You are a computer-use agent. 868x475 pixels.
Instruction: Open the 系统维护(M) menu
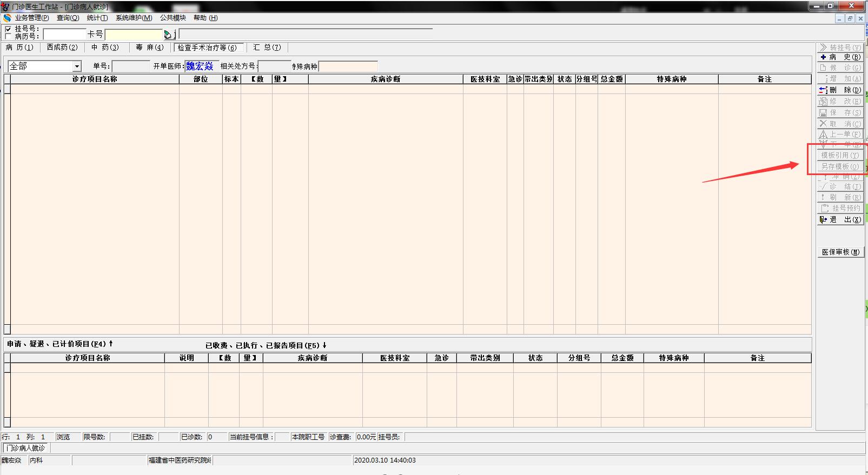click(134, 18)
